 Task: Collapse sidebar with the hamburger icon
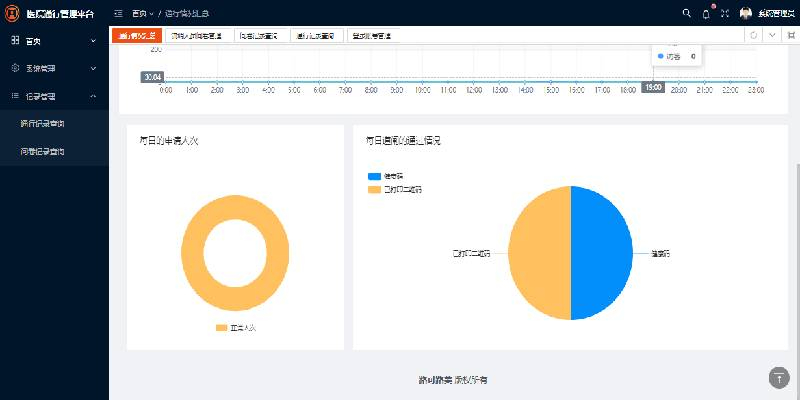click(x=119, y=13)
